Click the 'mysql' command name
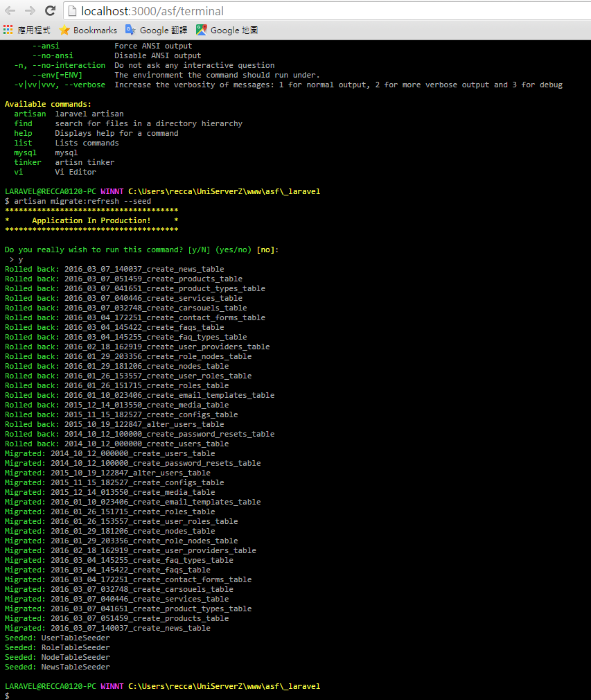 tap(25, 152)
